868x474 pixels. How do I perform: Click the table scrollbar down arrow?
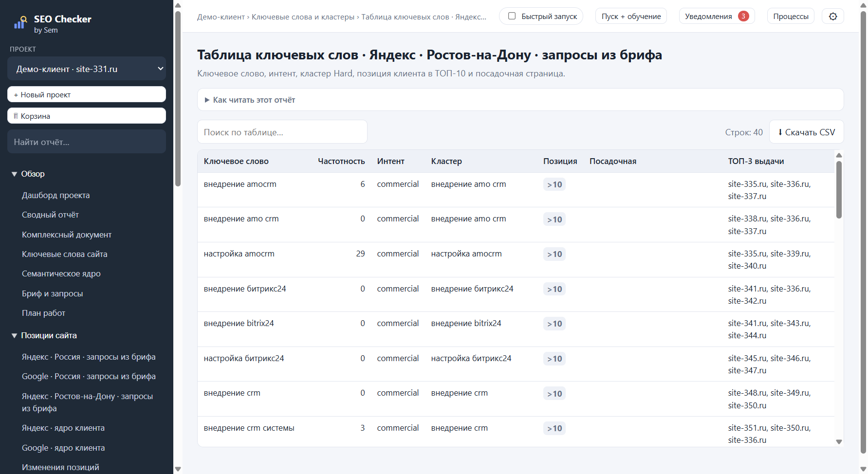tap(839, 442)
